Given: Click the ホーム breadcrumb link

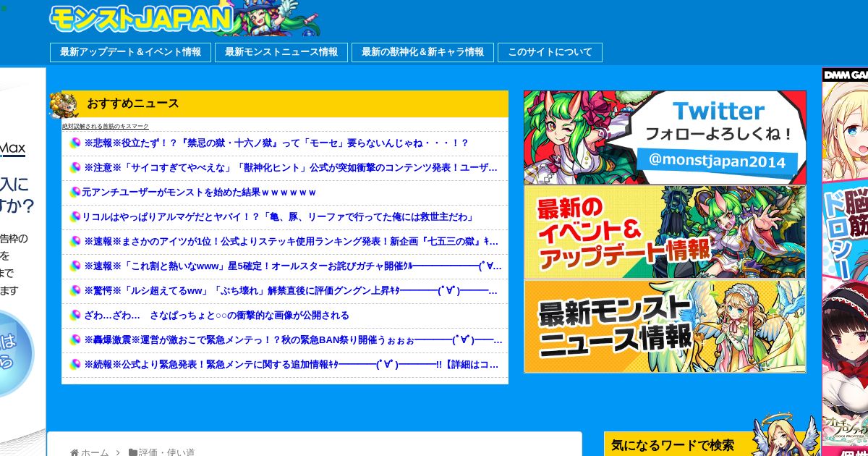Looking at the screenshot, I should point(95,452).
